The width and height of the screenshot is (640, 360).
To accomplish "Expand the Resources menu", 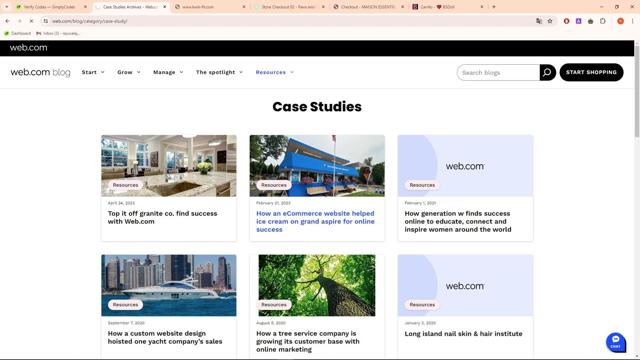I will (274, 72).
